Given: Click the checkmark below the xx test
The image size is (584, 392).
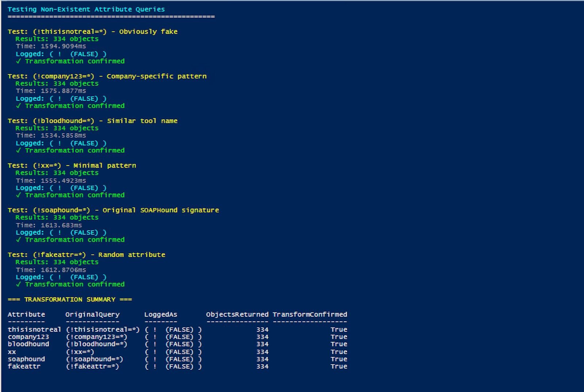Looking at the screenshot, I should [x=18, y=195].
